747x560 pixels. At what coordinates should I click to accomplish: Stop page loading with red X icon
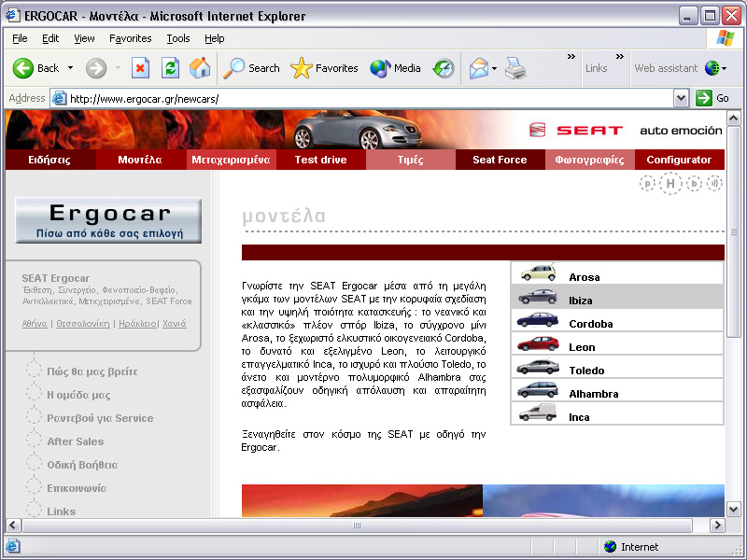pos(141,68)
